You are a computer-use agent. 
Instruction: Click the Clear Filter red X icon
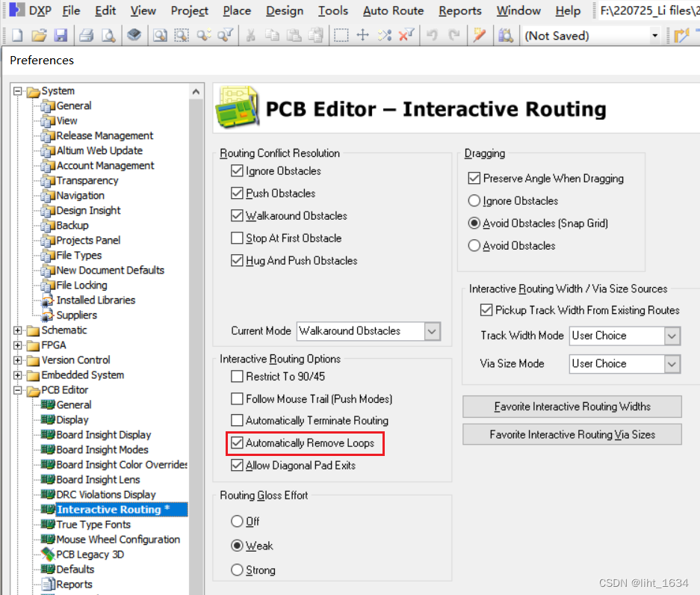pos(406,35)
